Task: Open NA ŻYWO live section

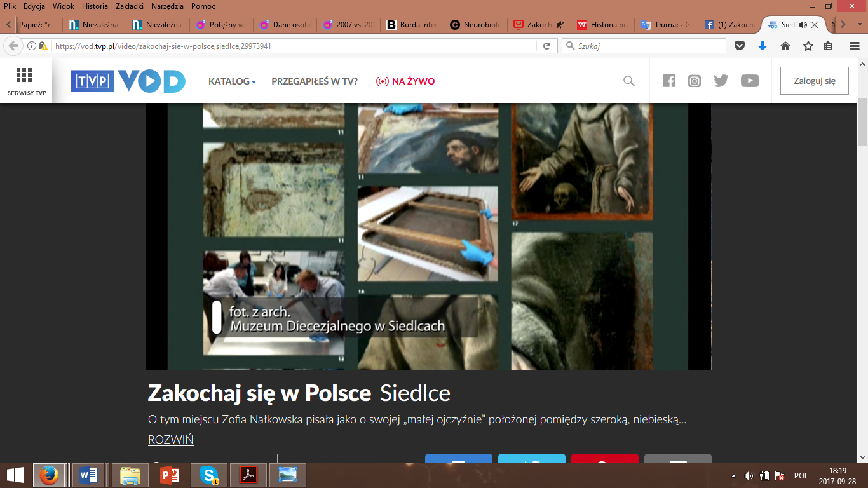Action: click(405, 81)
